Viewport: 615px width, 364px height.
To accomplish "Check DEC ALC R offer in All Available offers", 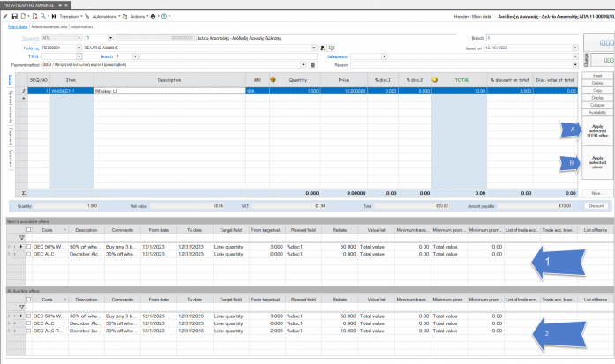I will tap(28, 331).
